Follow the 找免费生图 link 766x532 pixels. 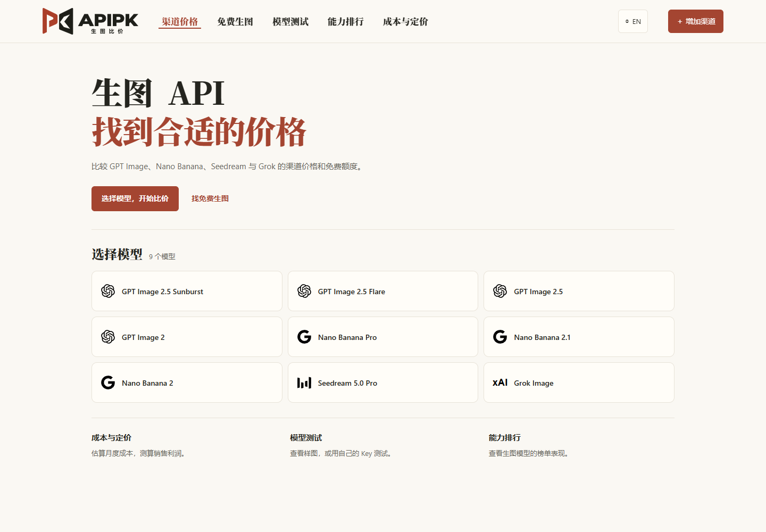(x=210, y=198)
